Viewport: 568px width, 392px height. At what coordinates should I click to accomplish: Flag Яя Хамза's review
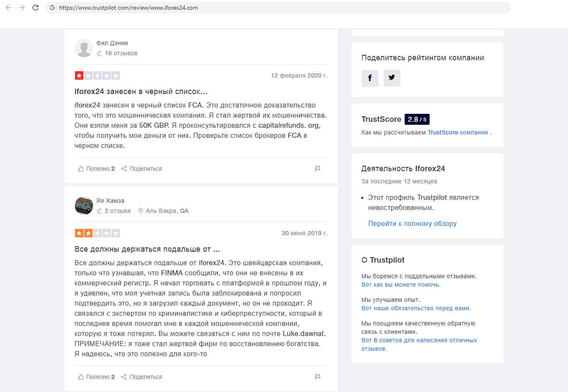(x=318, y=377)
